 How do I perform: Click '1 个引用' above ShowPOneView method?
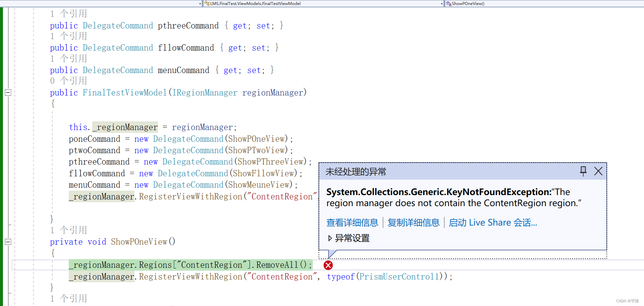click(x=69, y=230)
